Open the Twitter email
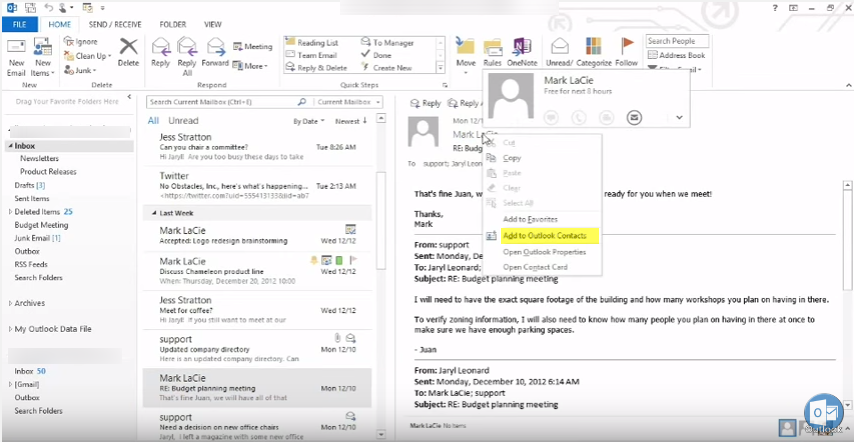Image resolution: width=854 pixels, height=442 pixels. 258,185
